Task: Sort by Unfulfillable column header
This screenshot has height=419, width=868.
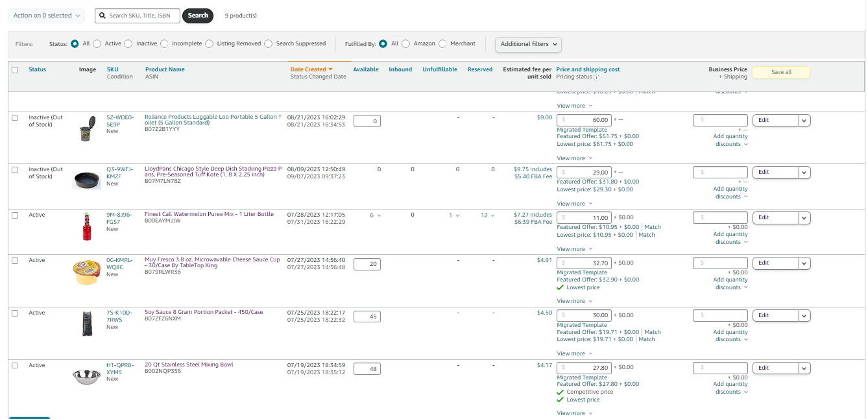Action: (440, 69)
